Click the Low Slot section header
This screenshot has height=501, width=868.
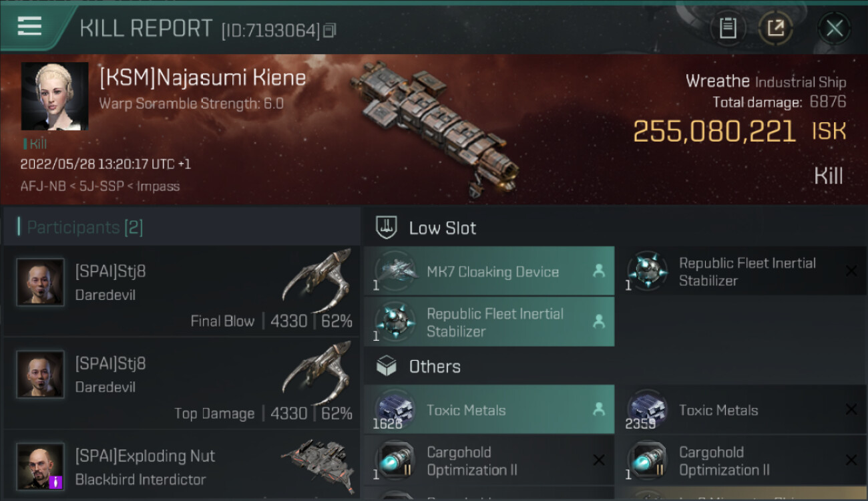(x=442, y=228)
